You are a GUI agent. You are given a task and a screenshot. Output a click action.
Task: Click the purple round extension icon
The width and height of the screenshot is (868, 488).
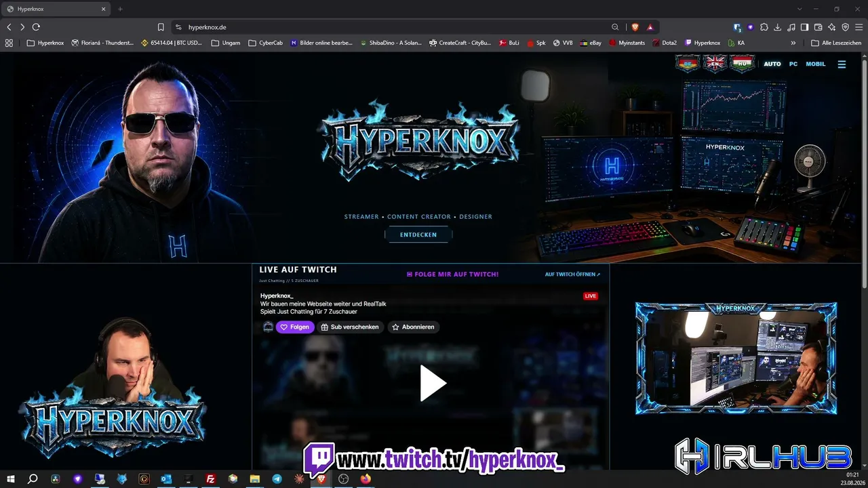coord(751,27)
